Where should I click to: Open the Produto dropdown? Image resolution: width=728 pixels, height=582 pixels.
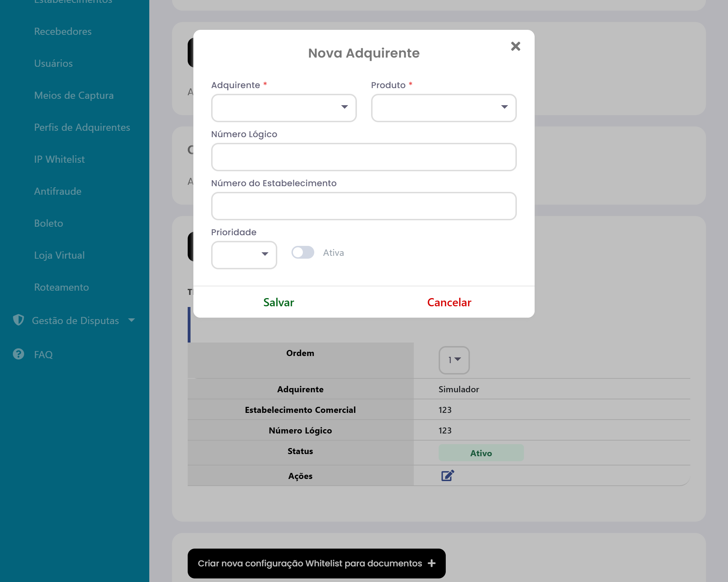tap(444, 108)
